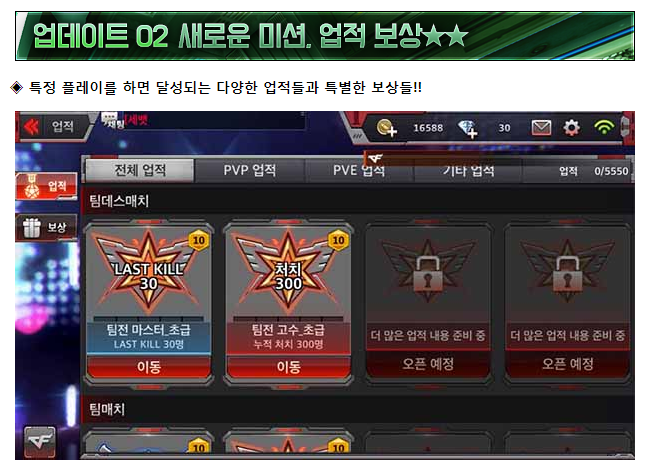Switch to the PVE 업적 tab
Screen dimensions: 648x472
pos(359,170)
